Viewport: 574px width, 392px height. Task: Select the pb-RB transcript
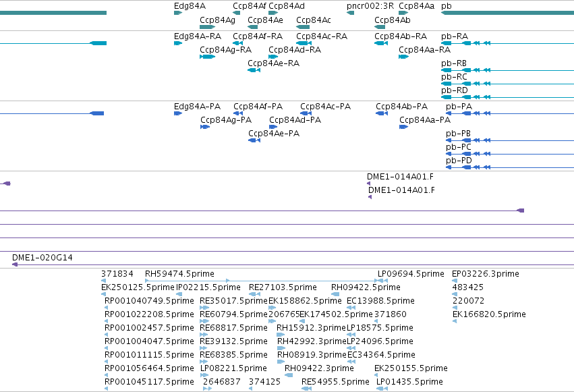click(x=507, y=70)
